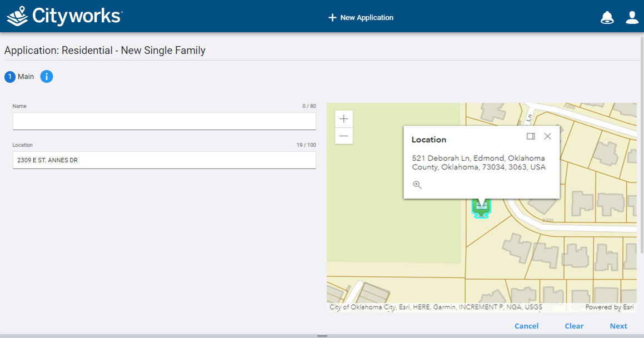Click the blue info icon
The image size is (644, 338).
tap(47, 77)
